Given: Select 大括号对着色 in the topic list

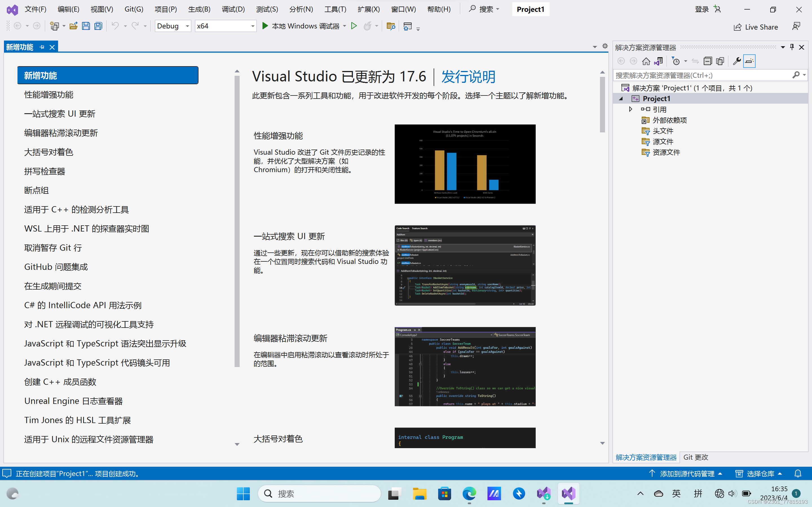Looking at the screenshot, I should (x=49, y=152).
